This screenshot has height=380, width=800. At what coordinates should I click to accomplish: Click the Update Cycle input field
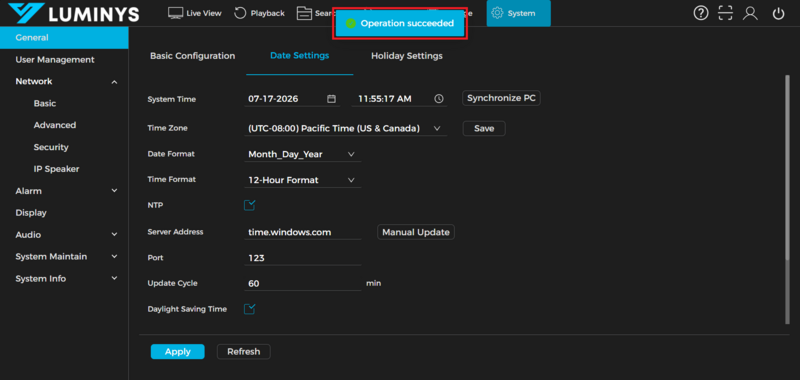(x=303, y=284)
